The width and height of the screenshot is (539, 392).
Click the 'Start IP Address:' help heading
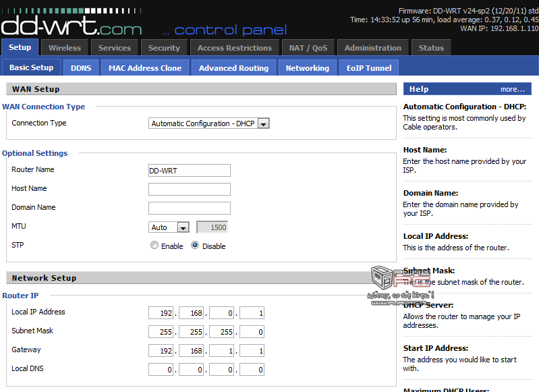point(436,348)
